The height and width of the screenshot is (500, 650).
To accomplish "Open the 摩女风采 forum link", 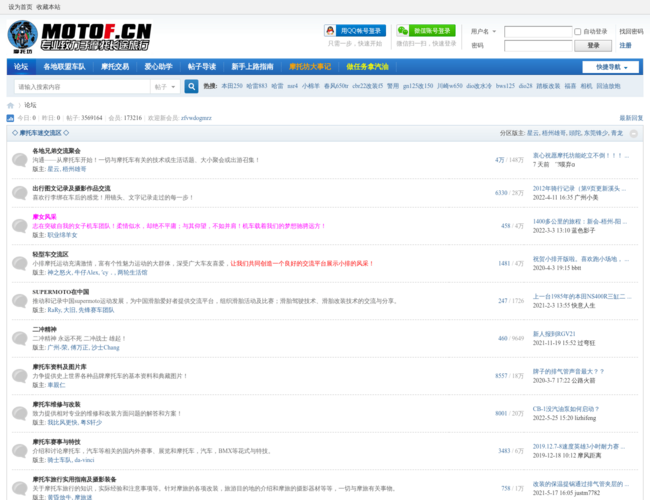I will tap(45, 216).
